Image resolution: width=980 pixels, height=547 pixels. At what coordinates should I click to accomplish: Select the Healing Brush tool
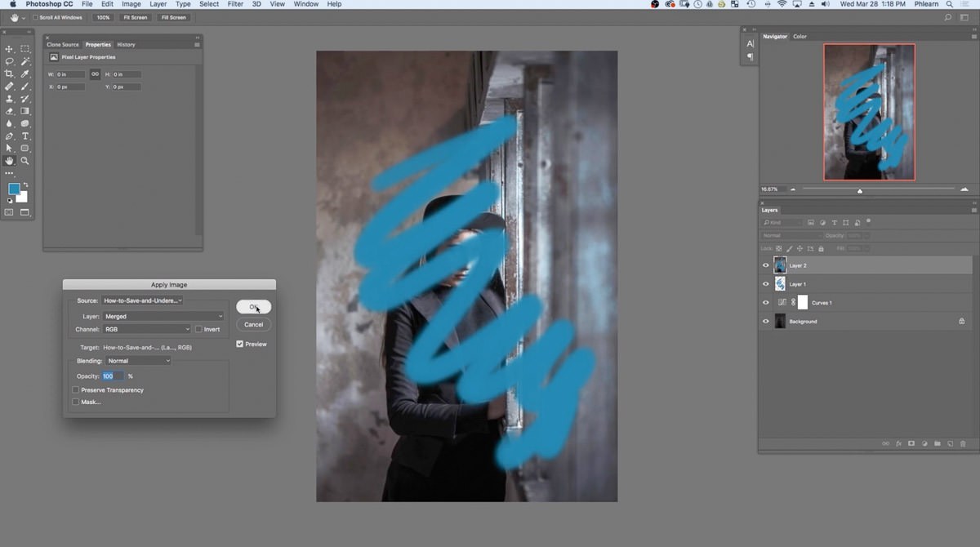tap(10, 86)
